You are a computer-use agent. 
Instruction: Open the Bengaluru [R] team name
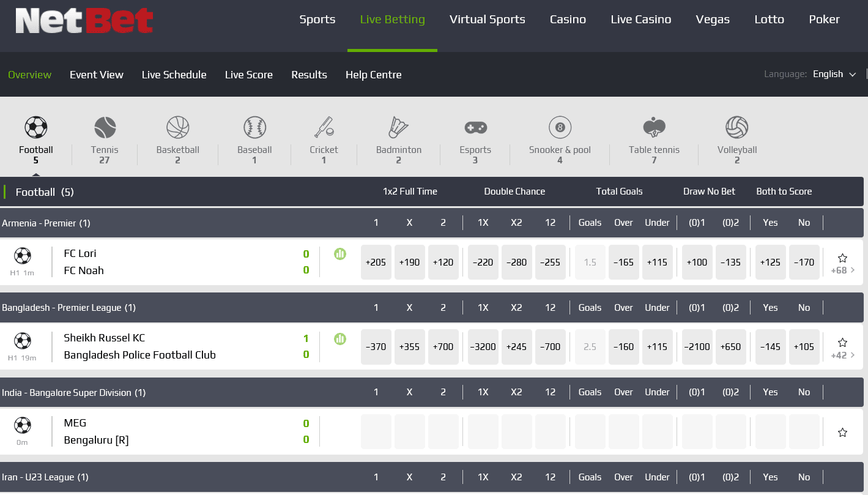tap(96, 440)
